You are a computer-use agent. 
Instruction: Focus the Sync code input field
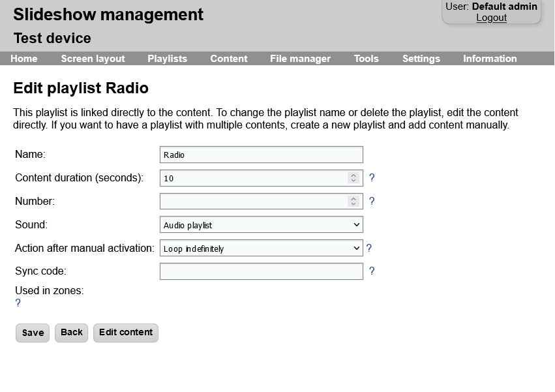(x=261, y=271)
